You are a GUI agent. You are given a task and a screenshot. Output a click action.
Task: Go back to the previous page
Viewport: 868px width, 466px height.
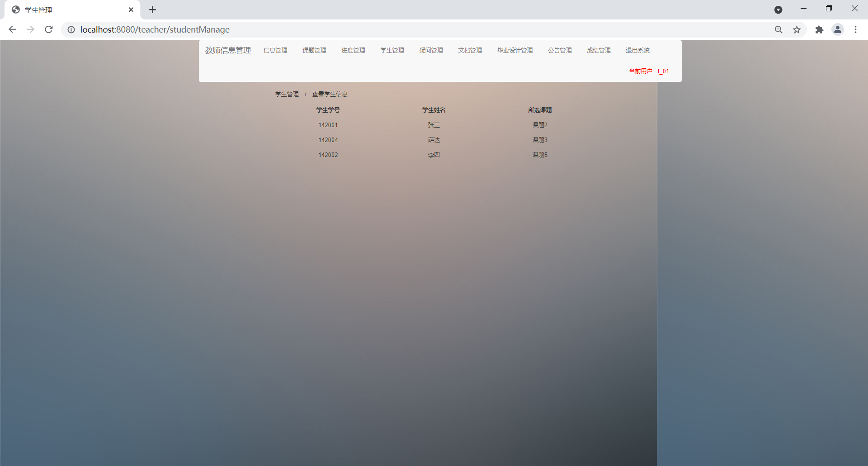click(12, 29)
